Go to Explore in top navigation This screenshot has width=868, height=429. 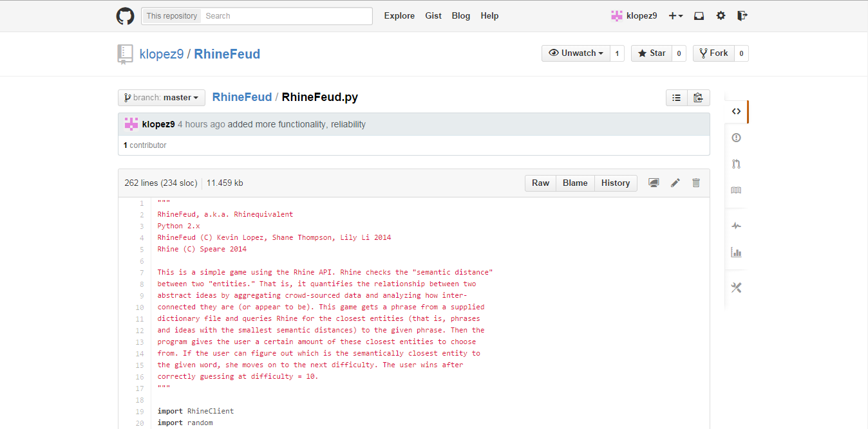click(x=399, y=16)
